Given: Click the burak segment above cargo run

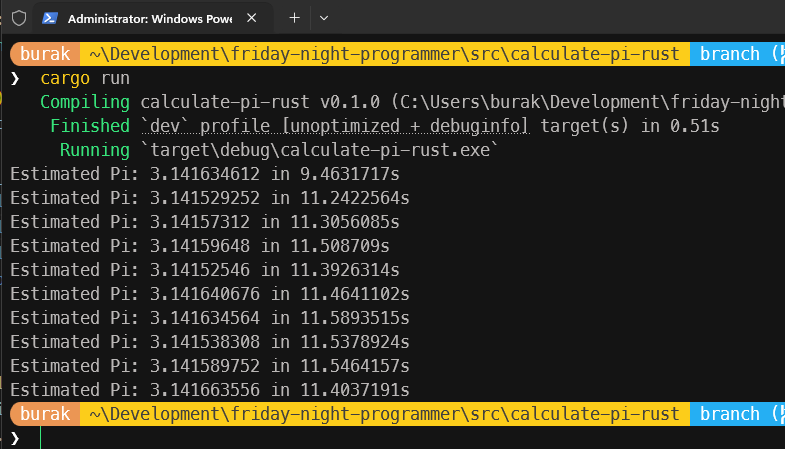Looking at the screenshot, I should point(45,54).
